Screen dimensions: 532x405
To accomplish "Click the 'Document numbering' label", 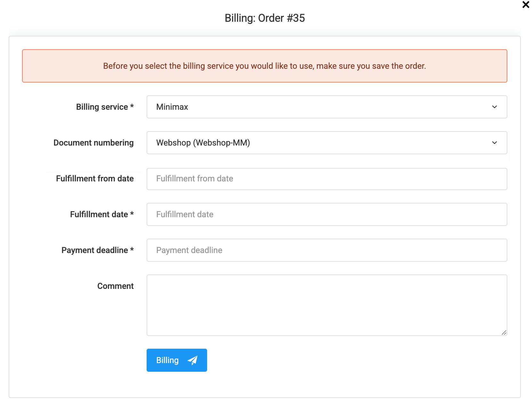I will click(x=93, y=143).
